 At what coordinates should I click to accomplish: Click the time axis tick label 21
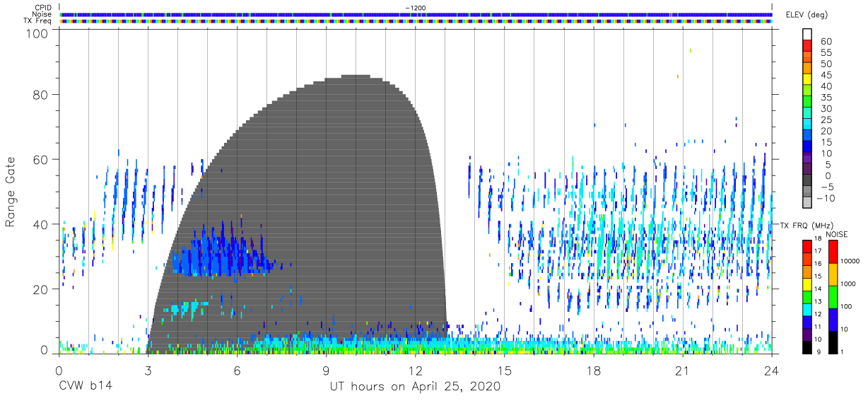(683, 370)
